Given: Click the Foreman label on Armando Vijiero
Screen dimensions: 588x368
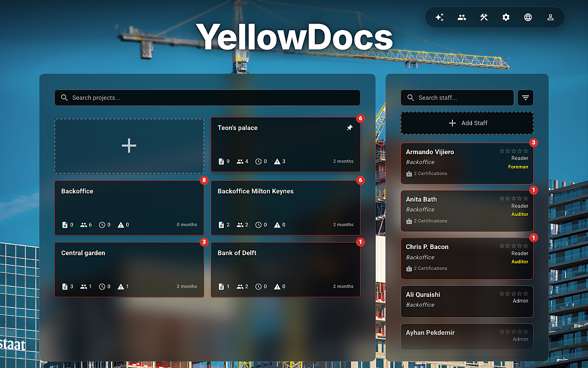Looking at the screenshot, I should (518, 167).
